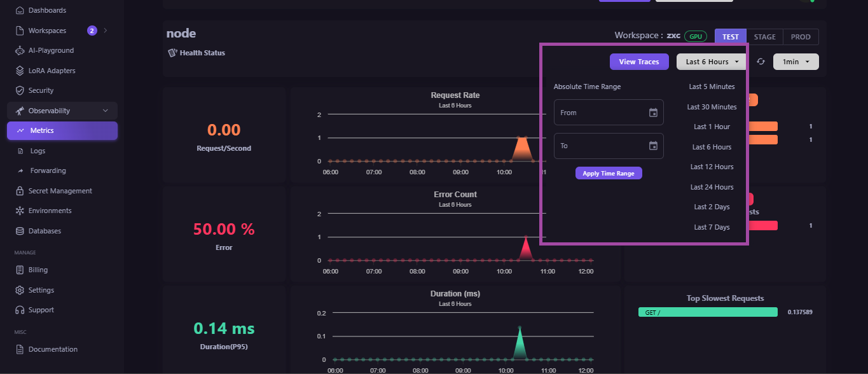The image size is (868, 374).
Task: Click the Duration (ms) chart title
Action: coord(455,294)
